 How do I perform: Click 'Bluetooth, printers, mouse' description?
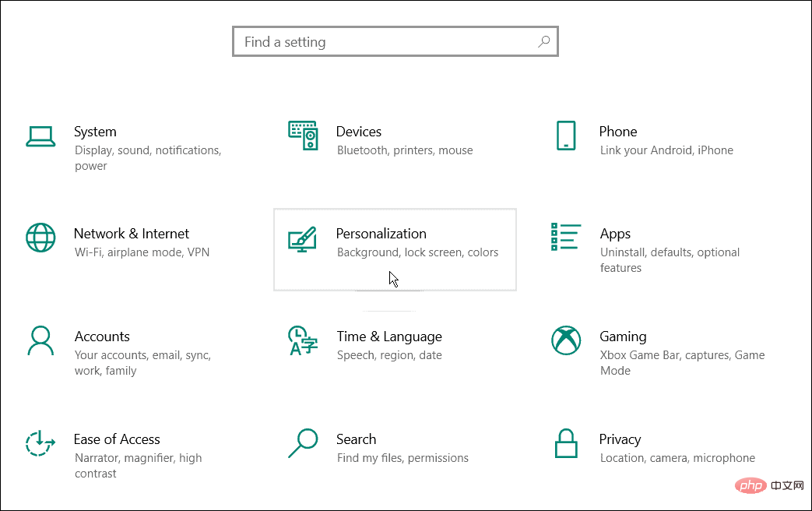(x=405, y=150)
